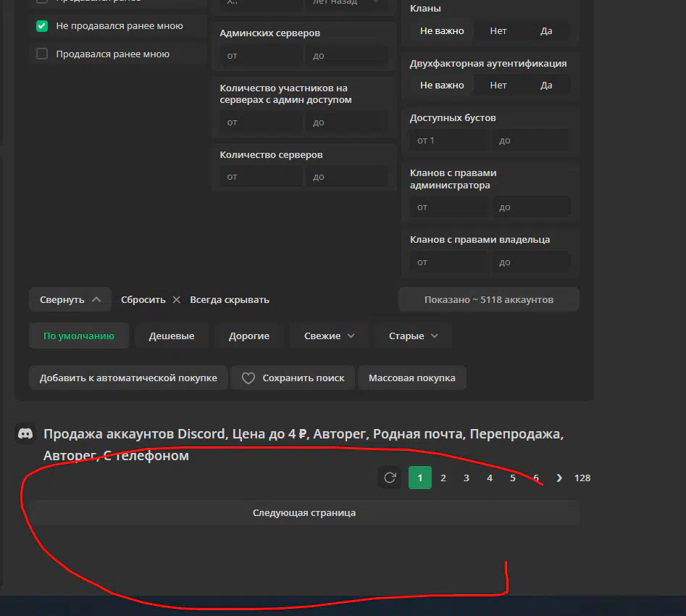Uncheck 'Не продавался ранее мною' checkbox

pyautogui.click(x=42, y=26)
